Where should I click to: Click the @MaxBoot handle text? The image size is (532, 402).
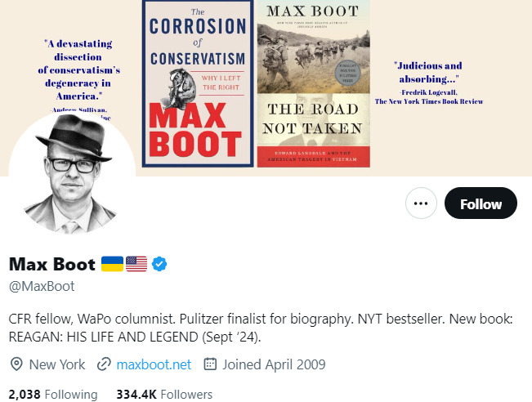coord(42,286)
